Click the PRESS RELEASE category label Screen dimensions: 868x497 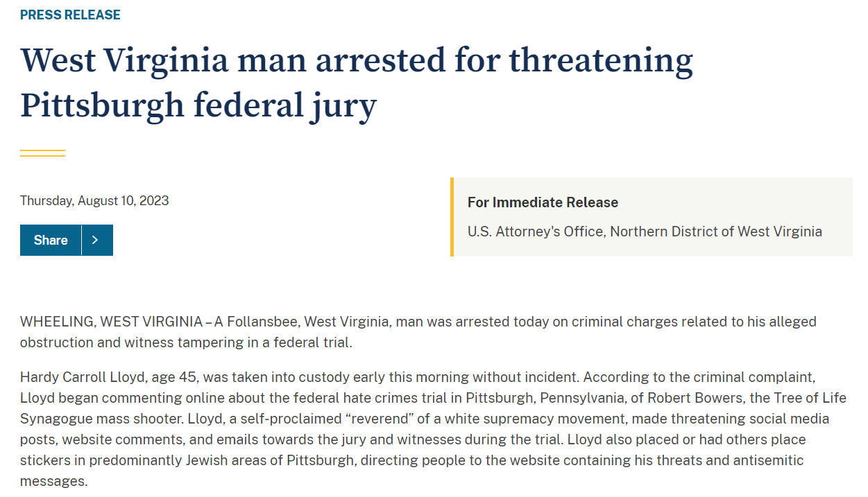point(70,15)
